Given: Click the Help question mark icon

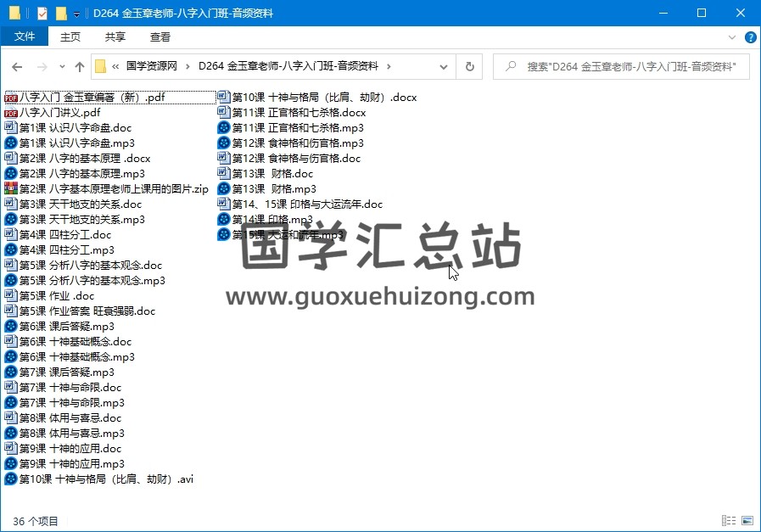Looking at the screenshot, I should (x=750, y=37).
